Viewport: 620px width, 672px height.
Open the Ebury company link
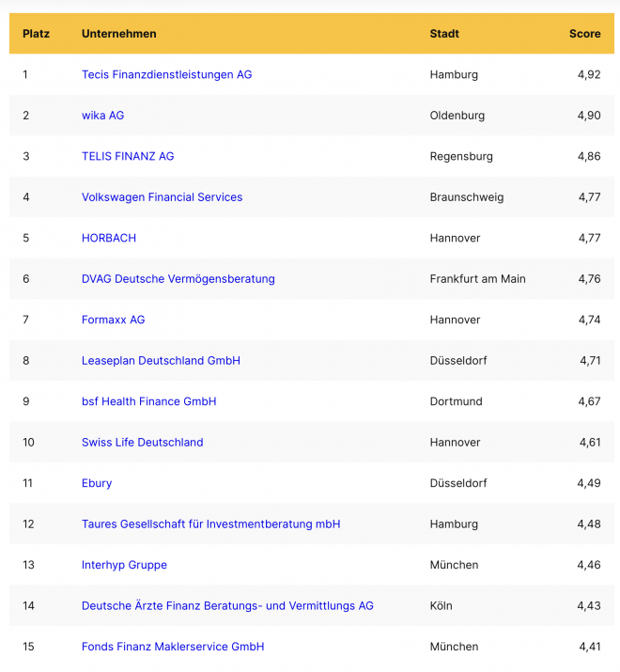point(97,483)
